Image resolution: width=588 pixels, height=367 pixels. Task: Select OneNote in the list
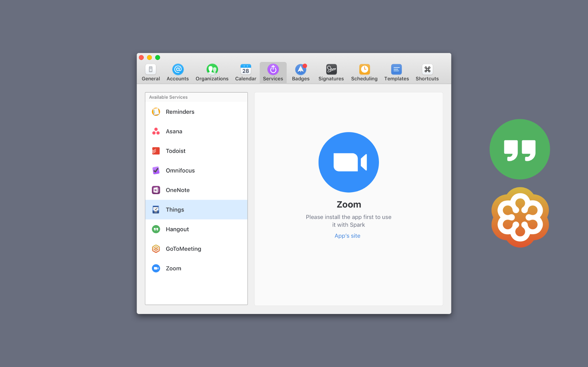point(177,190)
